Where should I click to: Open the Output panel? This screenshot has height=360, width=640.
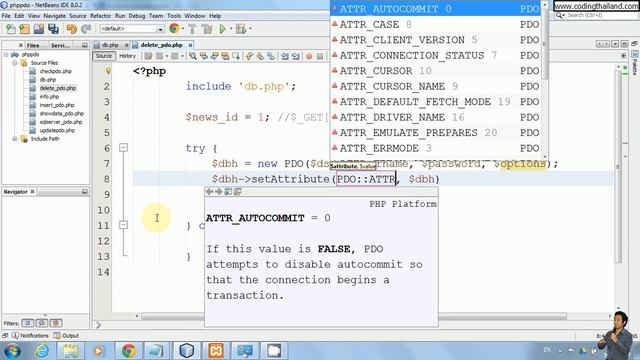tap(66, 336)
